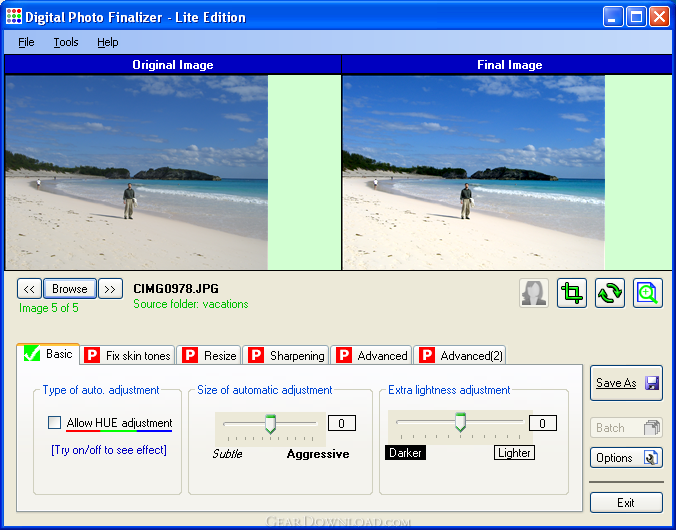This screenshot has height=530, width=676.
Task: Open the Sharpening tab
Action: (285, 356)
